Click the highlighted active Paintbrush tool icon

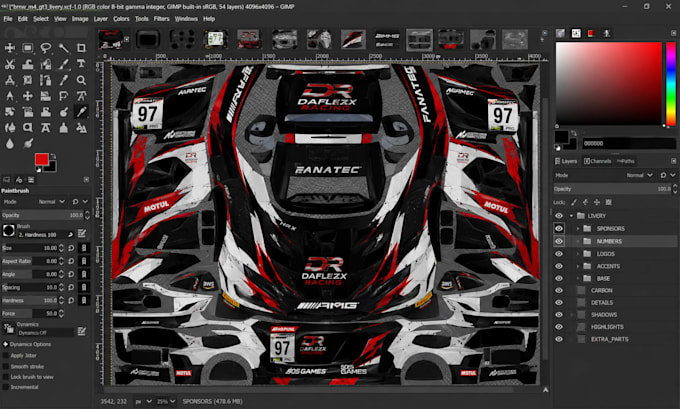(x=81, y=112)
